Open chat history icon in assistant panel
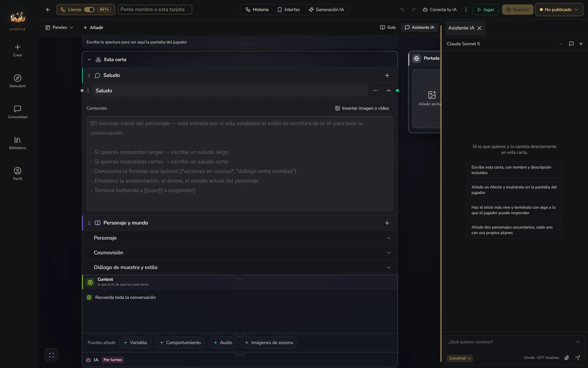The image size is (588, 368). (x=572, y=44)
